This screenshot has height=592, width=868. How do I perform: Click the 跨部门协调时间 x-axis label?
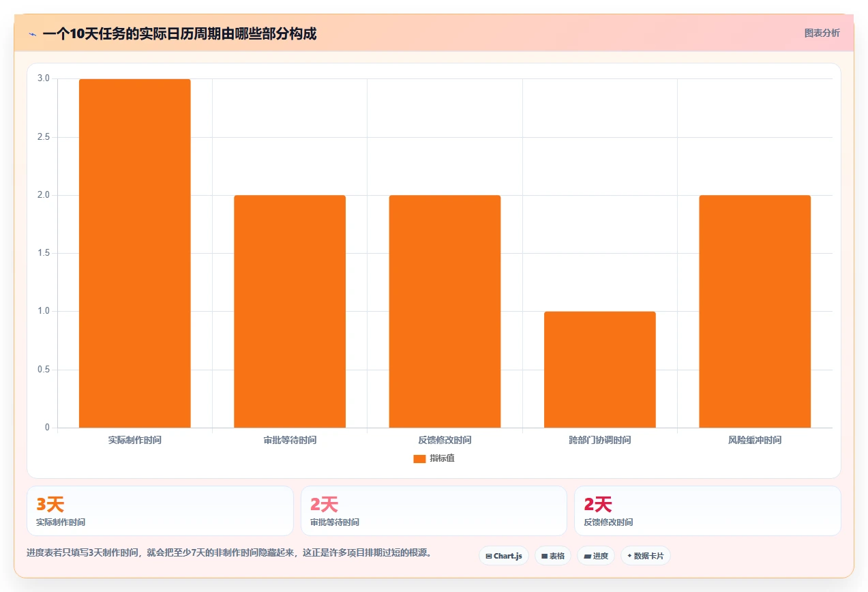(x=600, y=440)
